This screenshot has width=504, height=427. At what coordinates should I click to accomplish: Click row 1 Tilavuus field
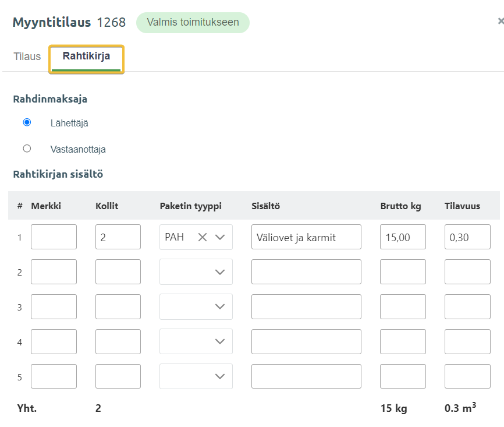[467, 237]
